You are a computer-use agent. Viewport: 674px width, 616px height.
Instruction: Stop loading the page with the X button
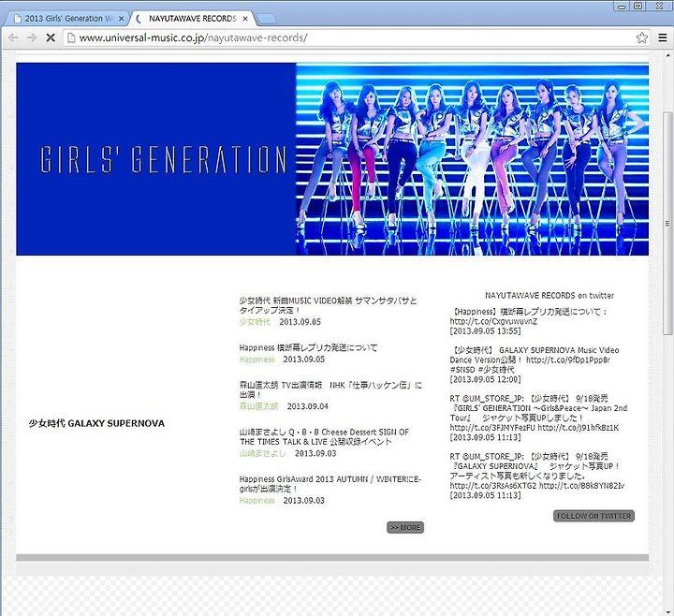coord(51,37)
